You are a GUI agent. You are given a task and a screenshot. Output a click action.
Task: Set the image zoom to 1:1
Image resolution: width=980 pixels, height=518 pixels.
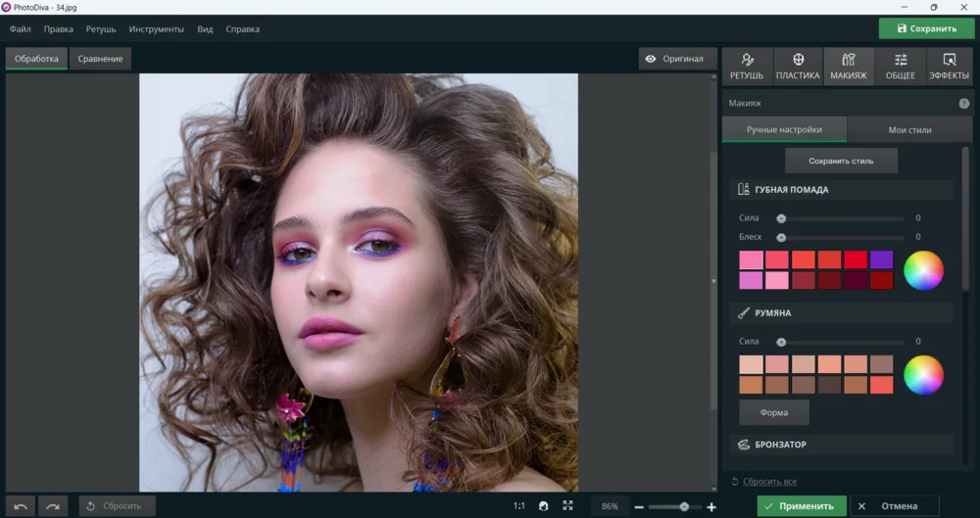click(x=519, y=506)
